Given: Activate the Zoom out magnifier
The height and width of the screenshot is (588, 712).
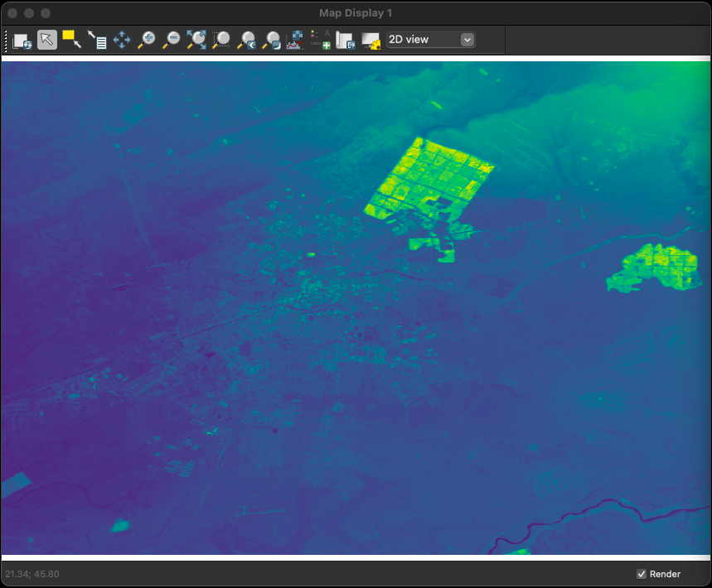Looking at the screenshot, I should [172, 39].
